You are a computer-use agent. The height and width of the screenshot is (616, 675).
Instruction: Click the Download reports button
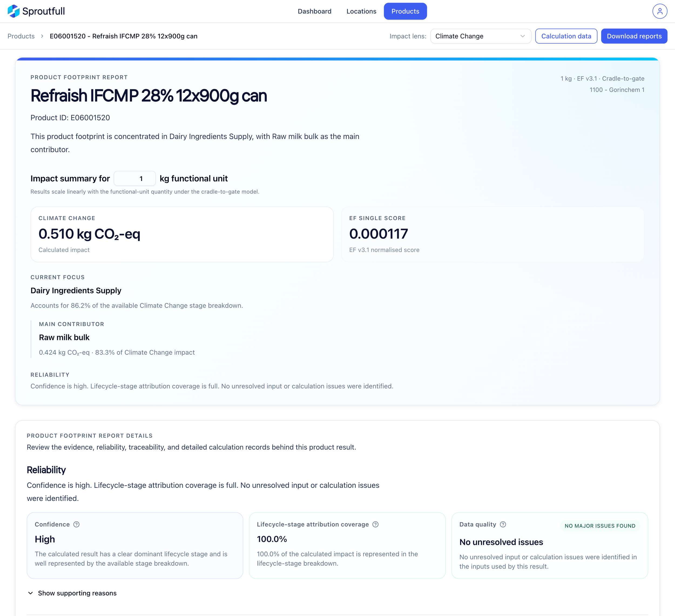(634, 36)
